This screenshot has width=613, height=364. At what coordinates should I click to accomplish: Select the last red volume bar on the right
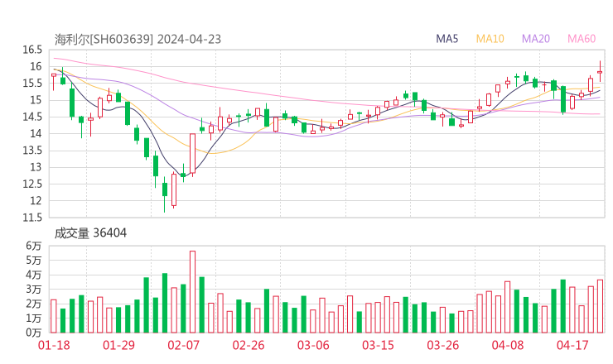pyautogui.click(x=600, y=306)
